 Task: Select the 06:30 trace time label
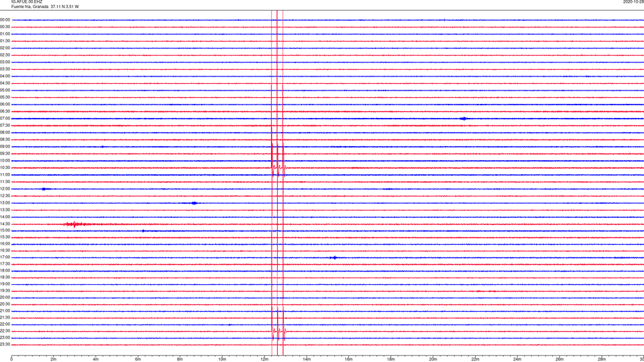point(5,111)
